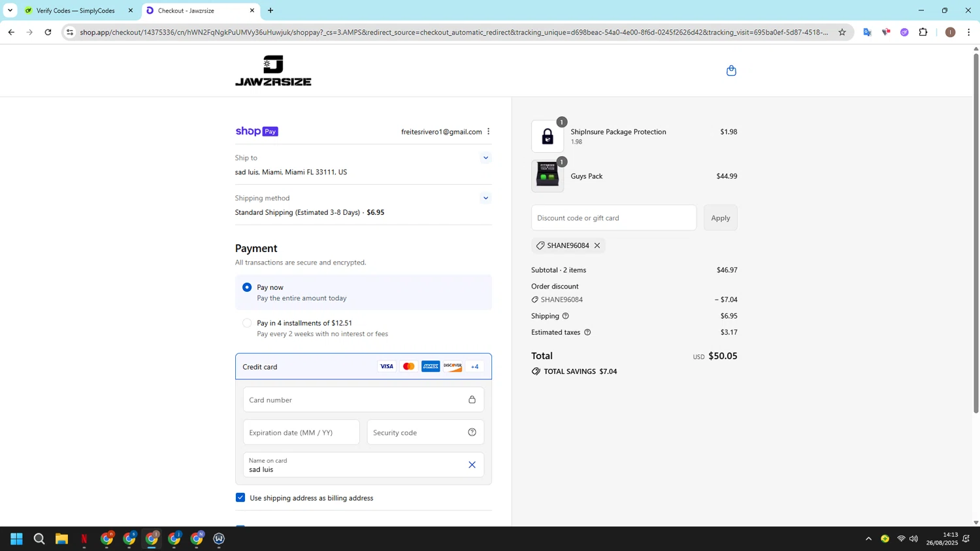Open the taskbar clock and date
The height and width of the screenshot is (551, 980).
(942, 539)
